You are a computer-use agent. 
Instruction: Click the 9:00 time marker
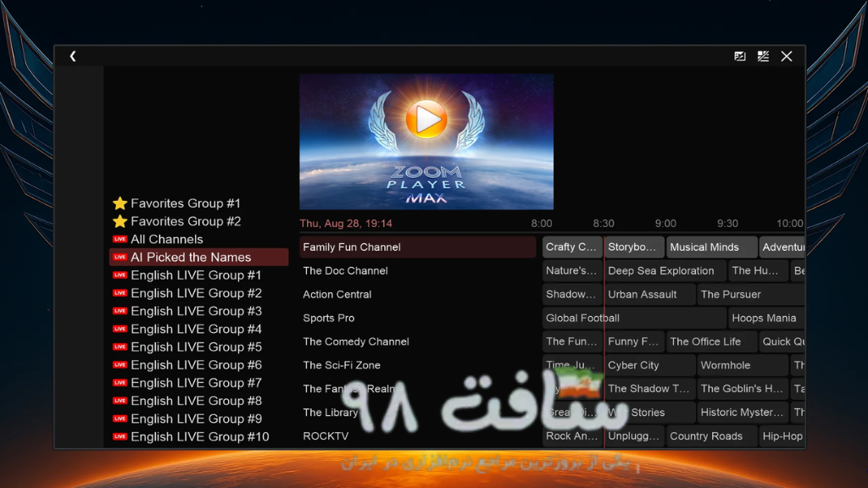coord(665,224)
